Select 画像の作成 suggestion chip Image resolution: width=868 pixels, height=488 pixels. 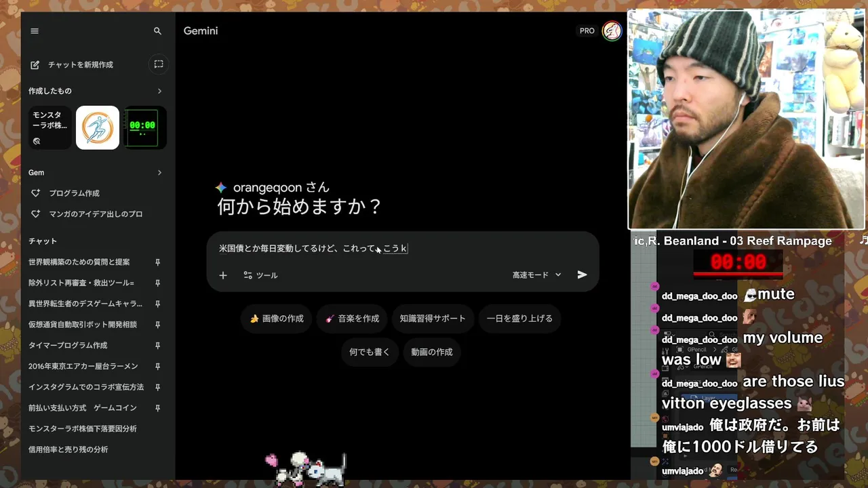[x=277, y=319]
